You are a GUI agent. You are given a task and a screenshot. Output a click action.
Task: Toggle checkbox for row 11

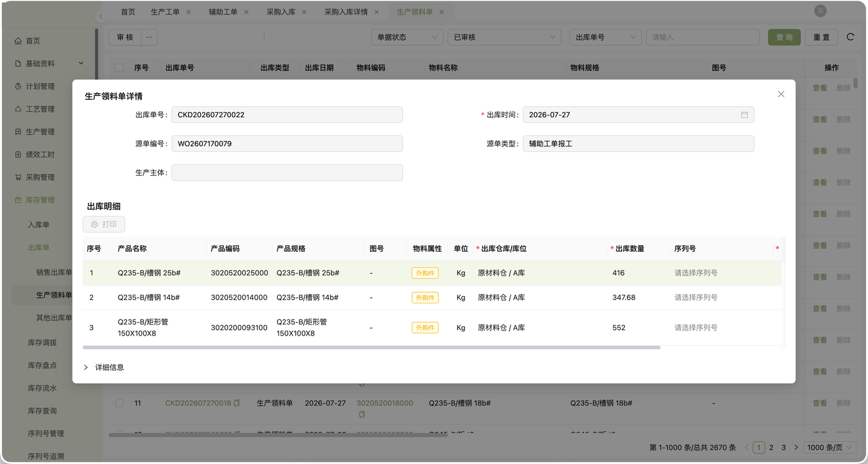pos(120,403)
